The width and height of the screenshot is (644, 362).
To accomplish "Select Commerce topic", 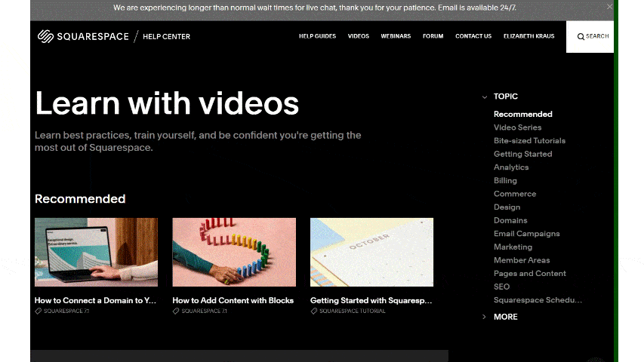I will pyautogui.click(x=515, y=194).
